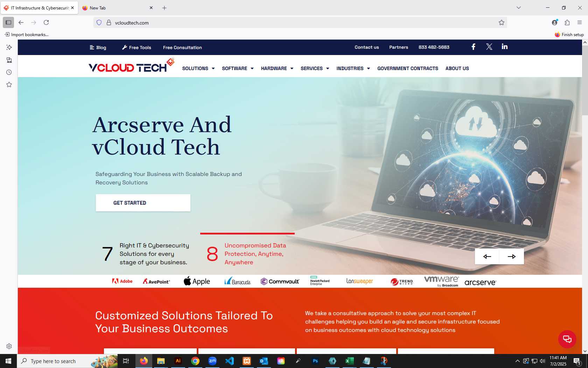Image resolution: width=588 pixels, height=368 pixels.
Task: Close the IT Infrastructure tab
Action: (x=72, y=8)
